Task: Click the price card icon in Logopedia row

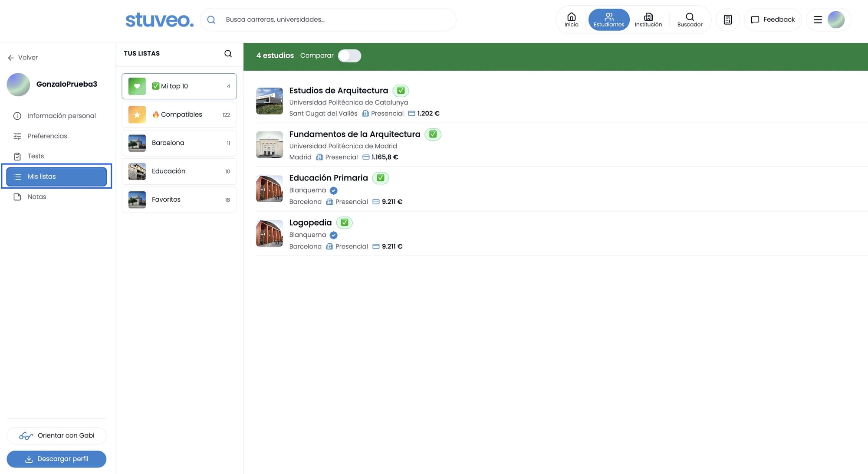Action: point(376,247)
